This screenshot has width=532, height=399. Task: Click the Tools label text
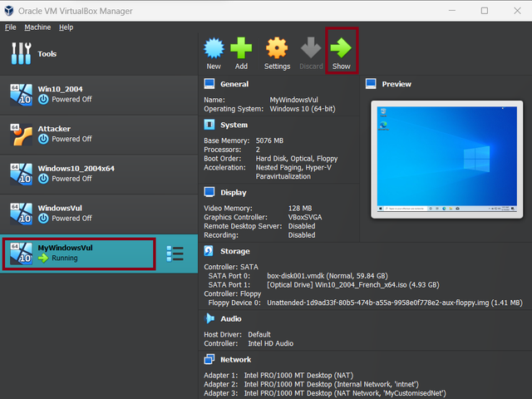point(47,53)
